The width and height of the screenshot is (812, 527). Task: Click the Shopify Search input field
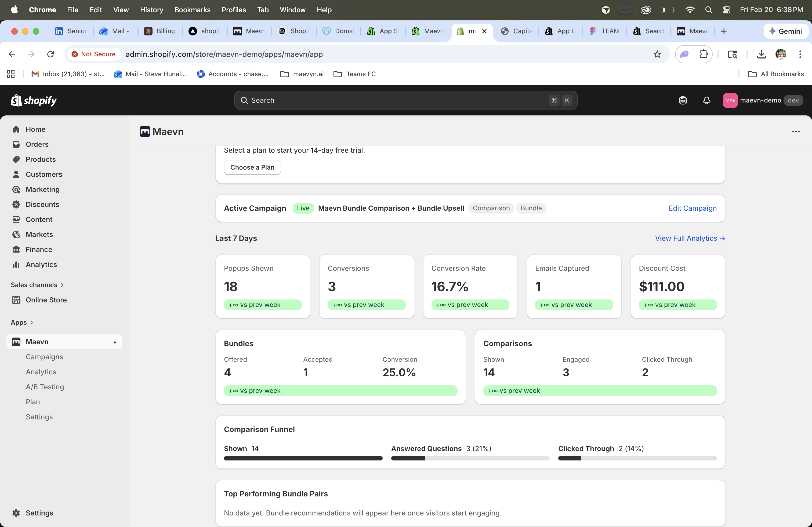point(396,100)
